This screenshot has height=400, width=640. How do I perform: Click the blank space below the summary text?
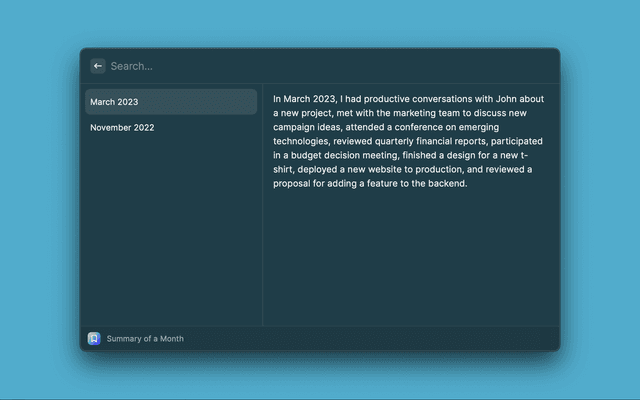tap(410, 260)
